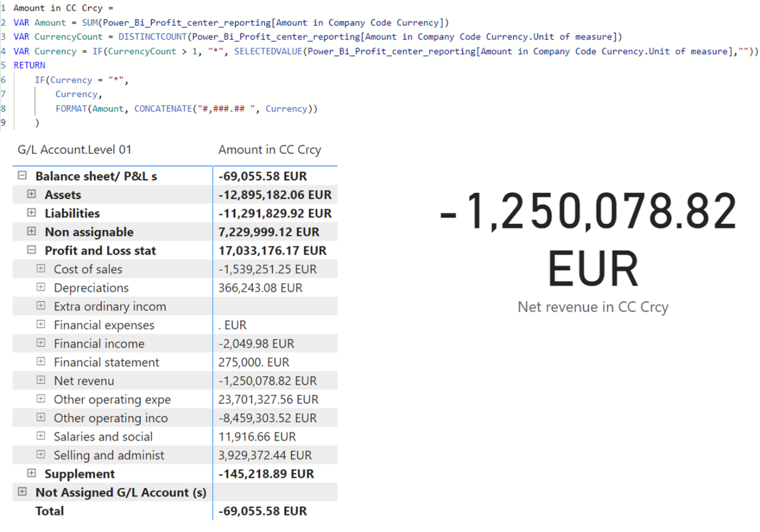Collapse the Profit and Loss stat row
760x532 pixels.
click(x=32, y=250)
